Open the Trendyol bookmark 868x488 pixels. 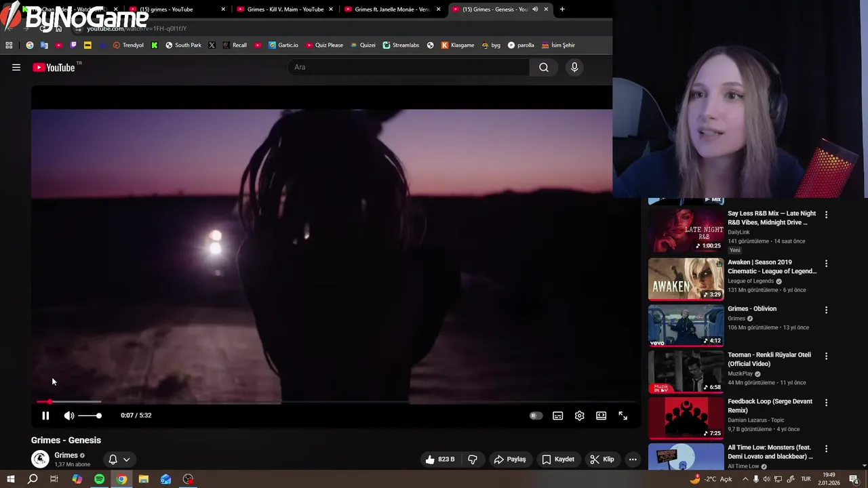click(128, 45)
